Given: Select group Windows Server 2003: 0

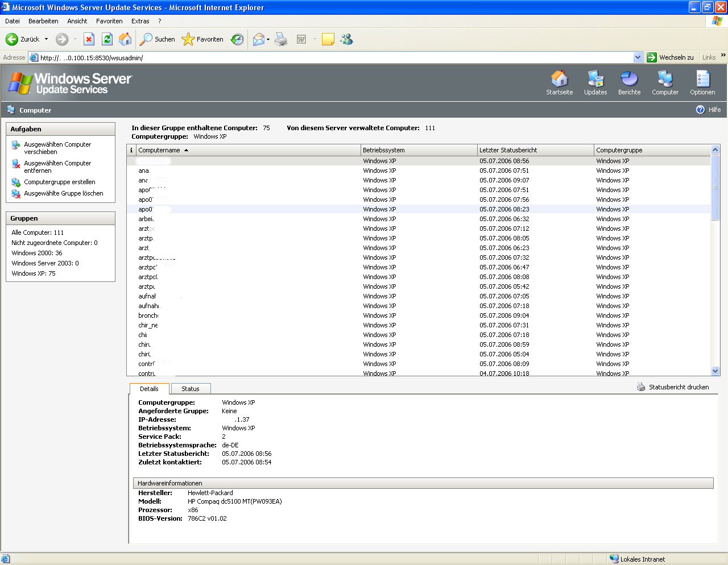Looking at the screenshot, I should pyautogui.click(x=45, y=263).
